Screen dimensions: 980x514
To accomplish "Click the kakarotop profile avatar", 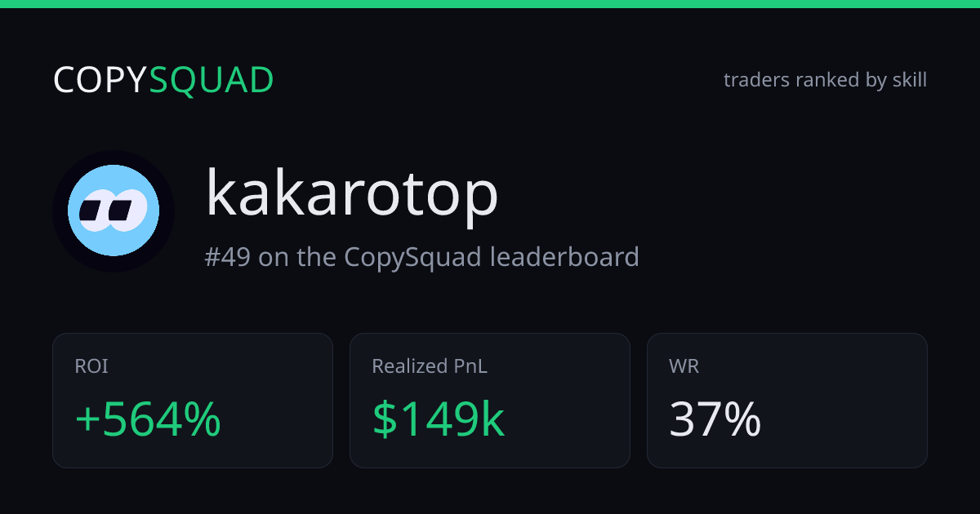I will point(114,211).
